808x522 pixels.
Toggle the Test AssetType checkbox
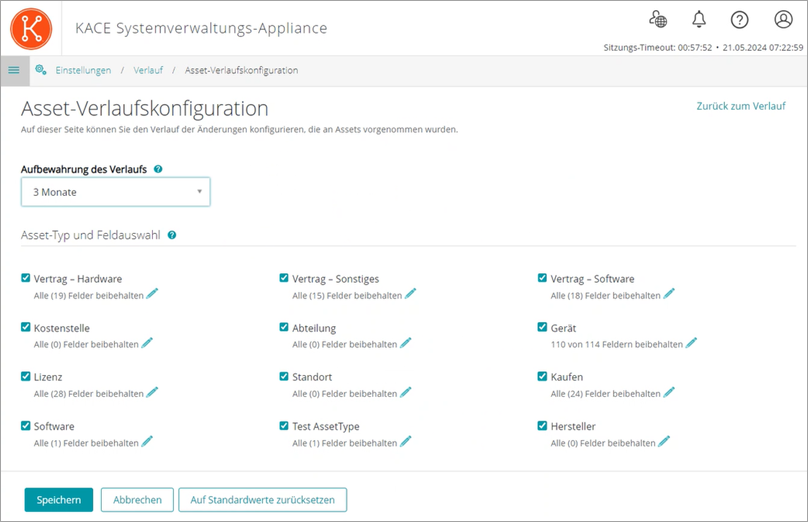(284, 425)
